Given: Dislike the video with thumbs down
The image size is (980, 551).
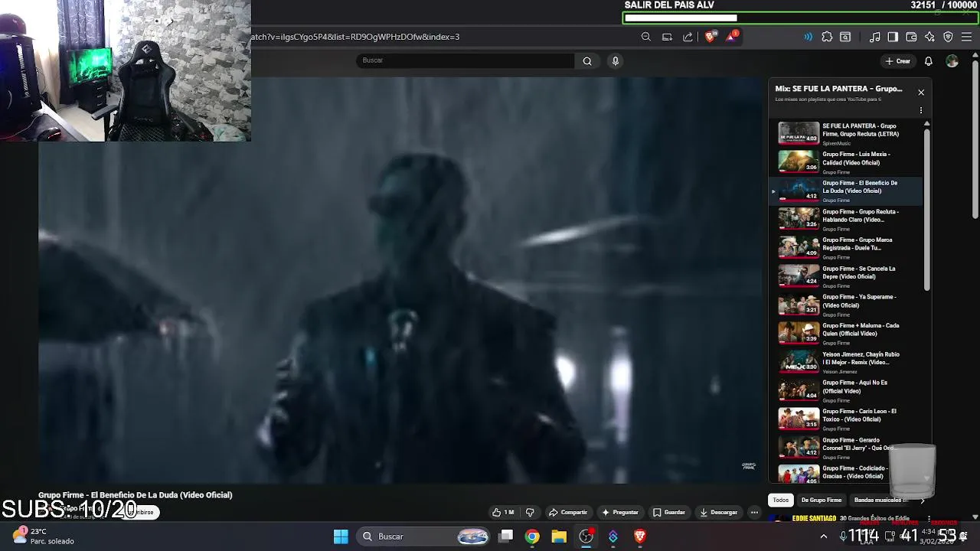Looking at the screenshot, I should (x=530, y=512).
